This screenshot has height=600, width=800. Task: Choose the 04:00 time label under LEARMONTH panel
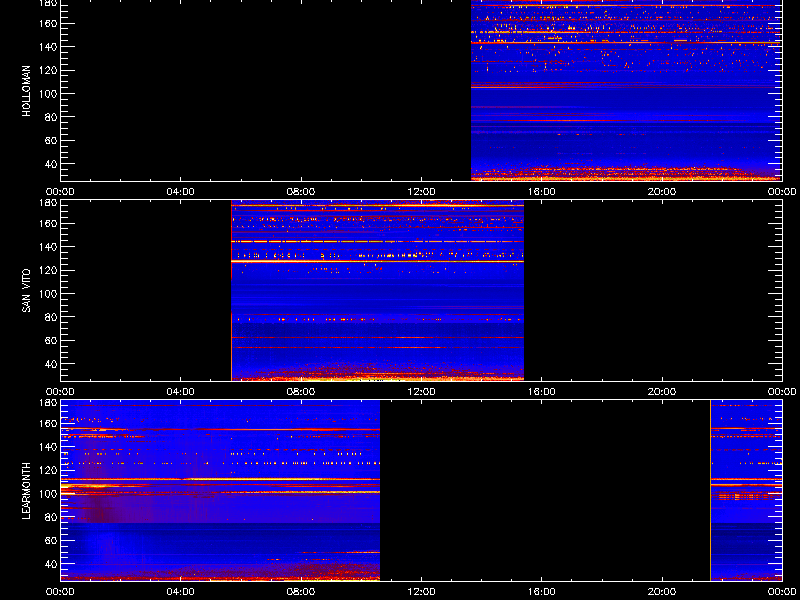[181, 592]
